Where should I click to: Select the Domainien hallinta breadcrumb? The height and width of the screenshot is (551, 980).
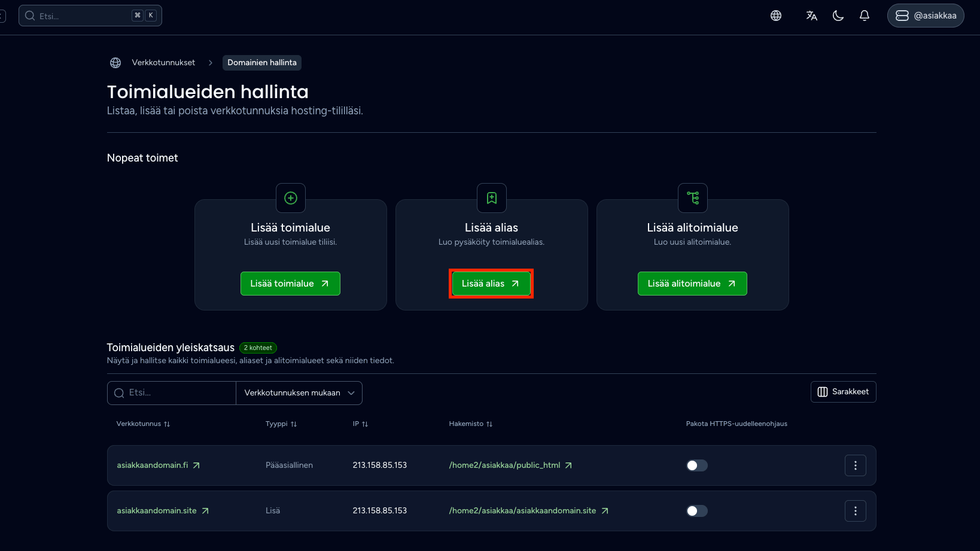coord(262,62)
